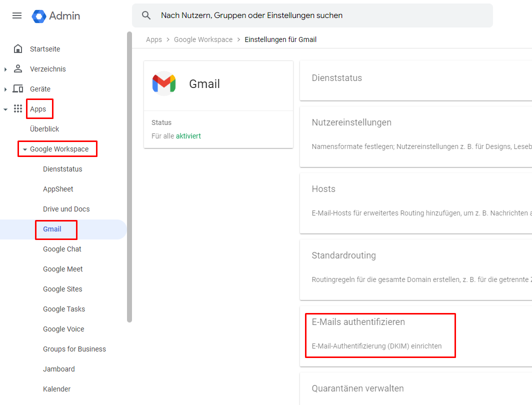Screen dimensions: 532x405
Task: Select Apps in the sidebar
Action: 37,109
